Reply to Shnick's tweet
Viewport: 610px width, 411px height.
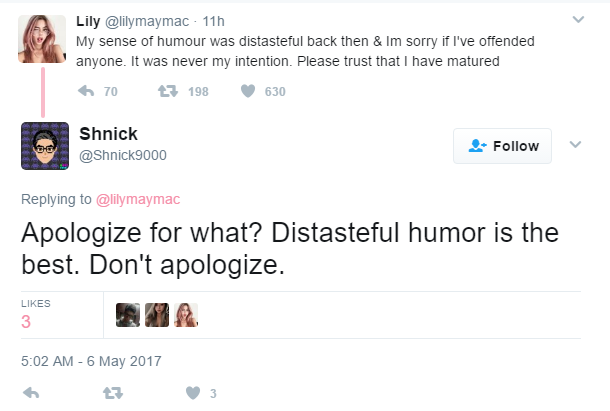tap(30, 393)
